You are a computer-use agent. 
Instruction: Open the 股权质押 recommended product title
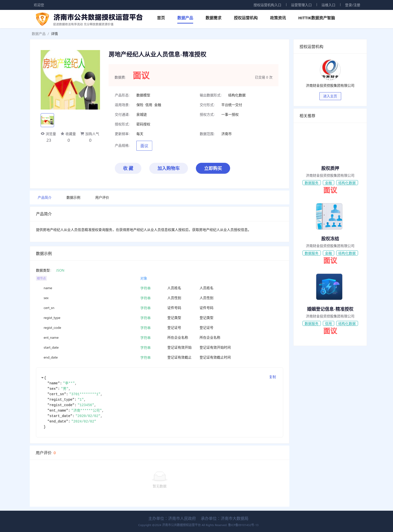(x=330, y=168)
